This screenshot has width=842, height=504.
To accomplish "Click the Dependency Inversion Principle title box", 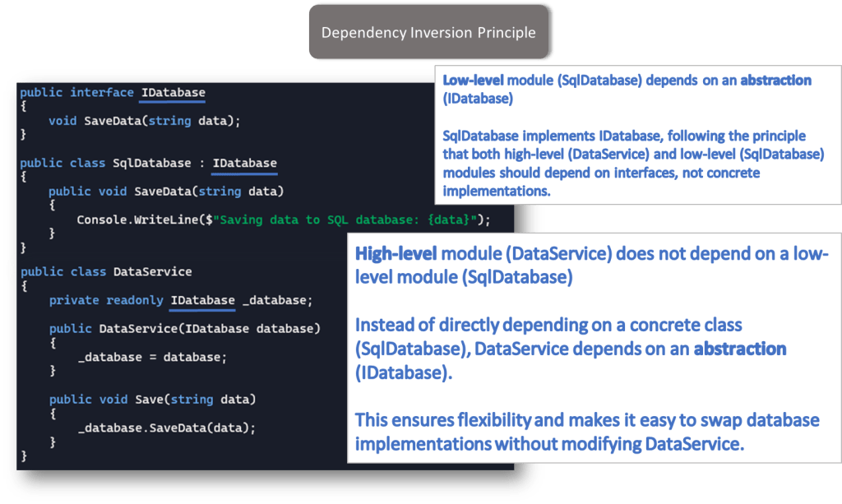I will (428, 33).
